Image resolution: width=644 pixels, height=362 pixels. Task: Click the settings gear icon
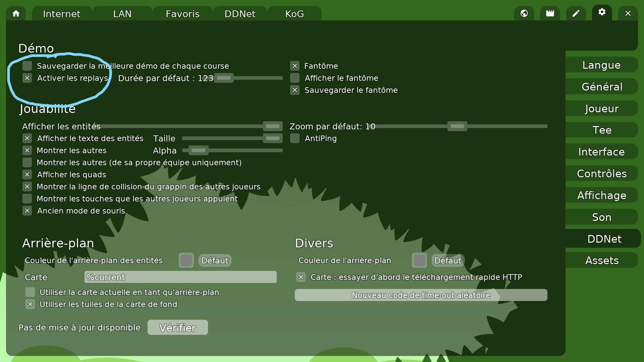602,12
